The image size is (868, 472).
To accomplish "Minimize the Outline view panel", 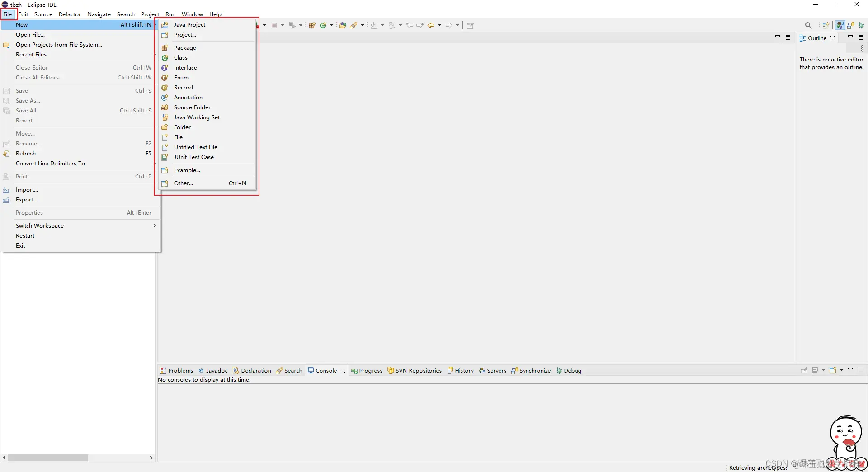I will [850, 36].
